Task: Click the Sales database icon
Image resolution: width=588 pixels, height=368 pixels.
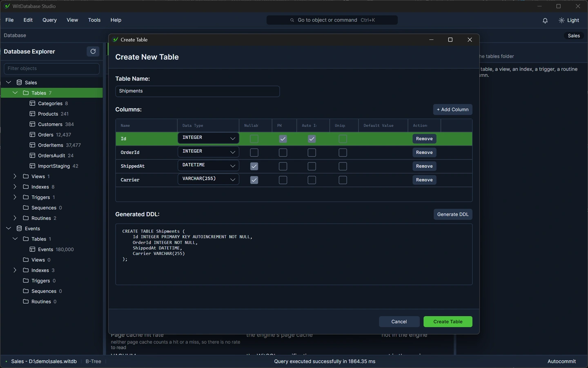Action: tap(19, 82)
